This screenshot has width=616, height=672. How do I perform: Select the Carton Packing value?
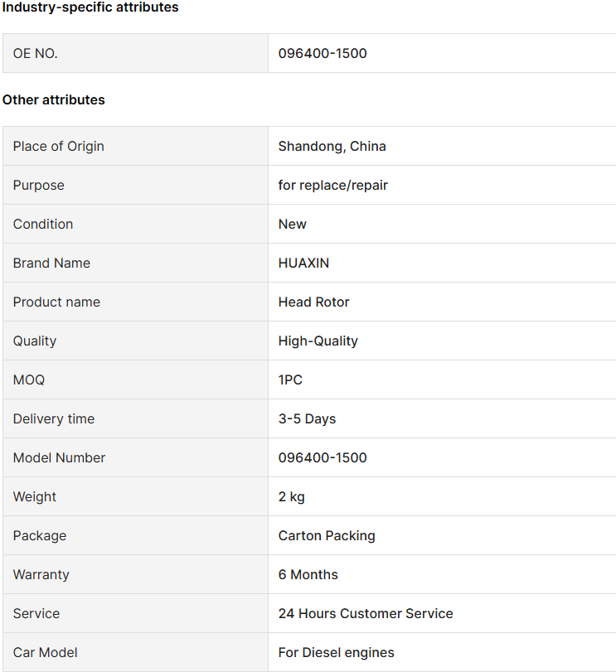(327, 536)
